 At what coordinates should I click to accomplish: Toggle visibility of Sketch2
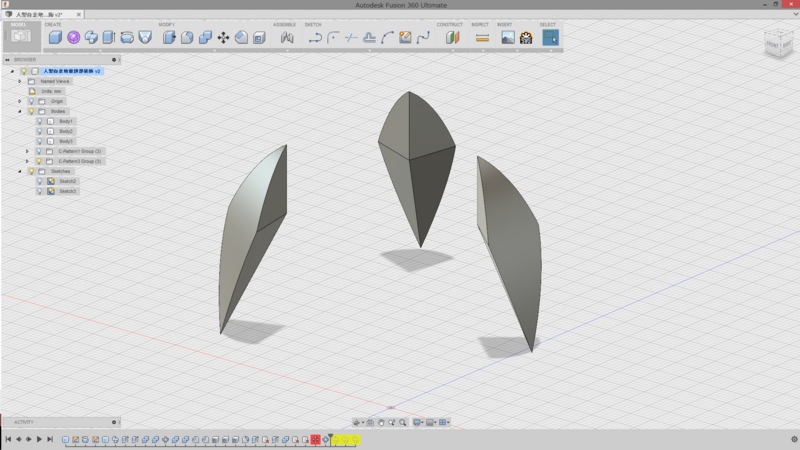[x=39, y=181]
